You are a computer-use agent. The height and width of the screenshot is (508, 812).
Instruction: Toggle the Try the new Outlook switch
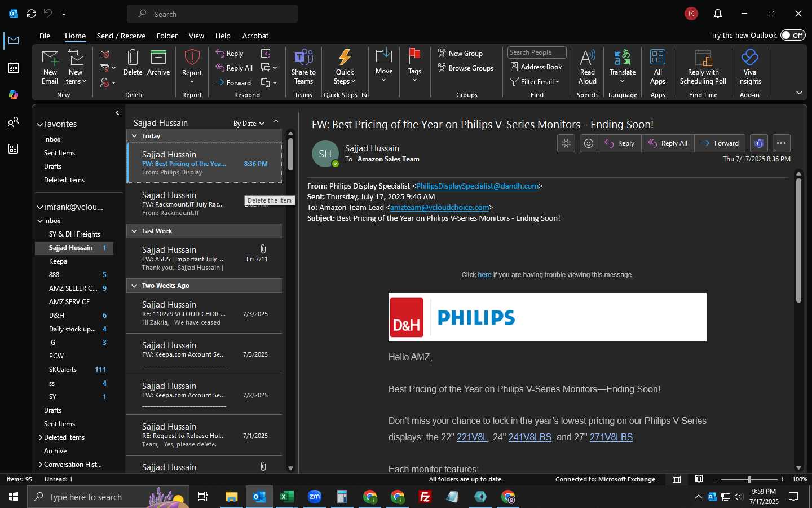(793, 35)
